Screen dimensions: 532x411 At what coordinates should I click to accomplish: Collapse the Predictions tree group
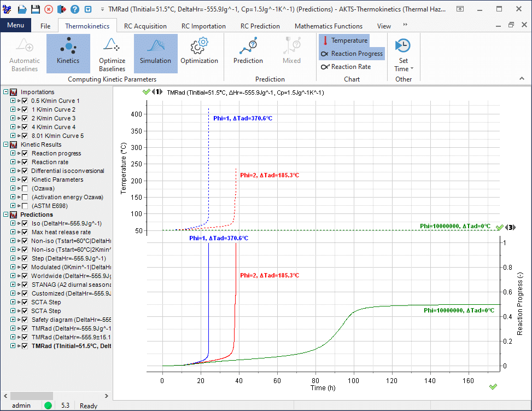pos(6,215)
